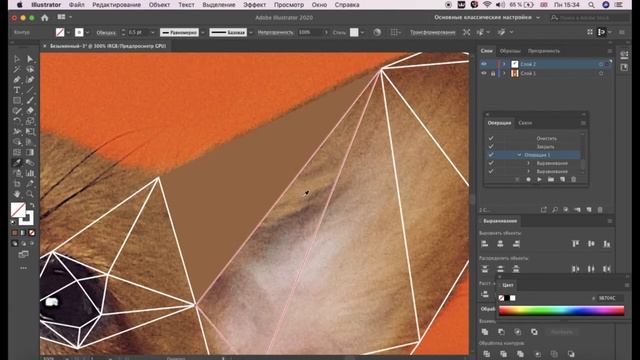The width and height of the screenshot is (640, 360).
Task: Click the Home icon in the title bar
Action: point(44,18)
